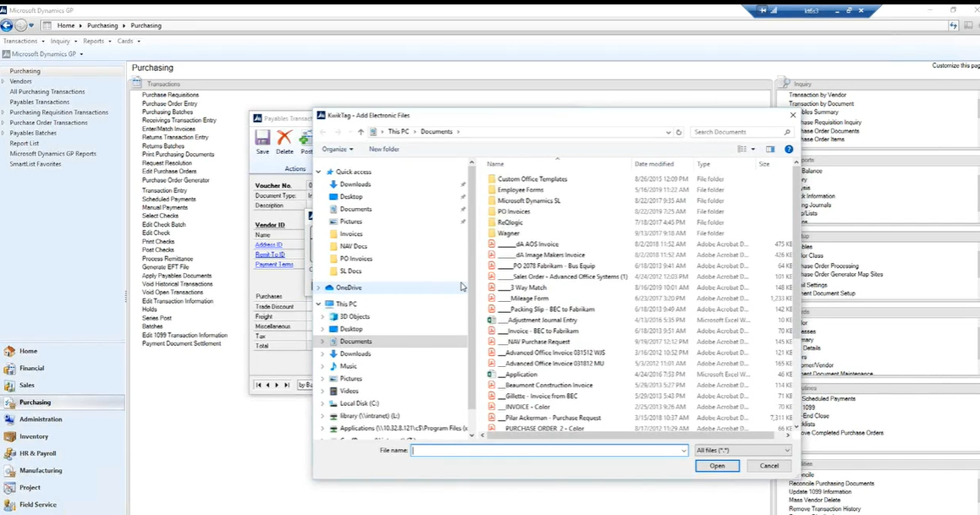The image size is (980, 515).
Task: Click the Up folder arrow in file dialog
Action: (361, 132)
